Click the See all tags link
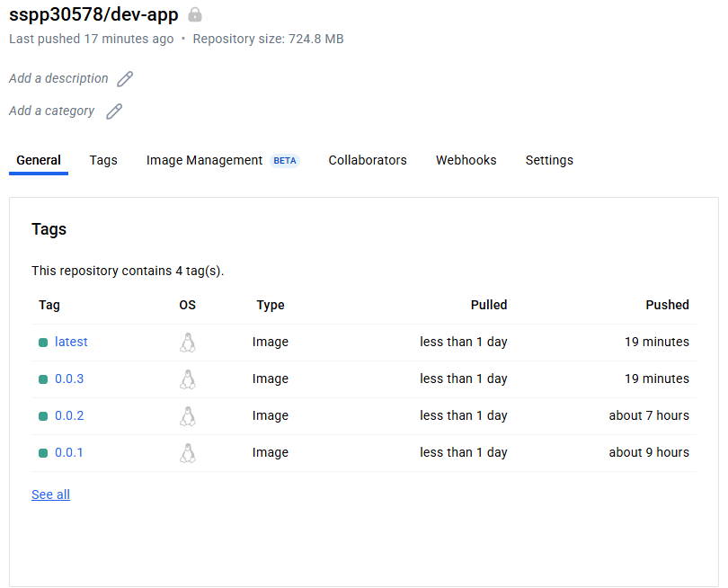The image size is (728, 588). pos(50,494)
